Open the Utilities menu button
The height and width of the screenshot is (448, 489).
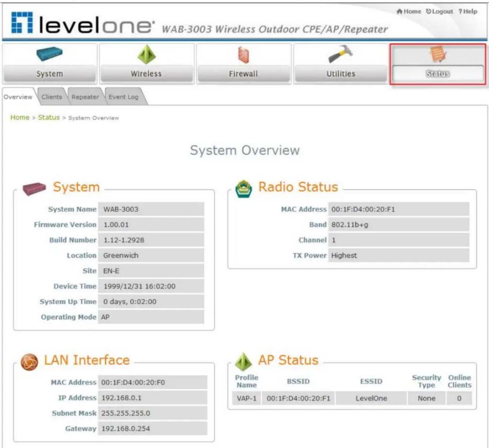pos(340,74)
